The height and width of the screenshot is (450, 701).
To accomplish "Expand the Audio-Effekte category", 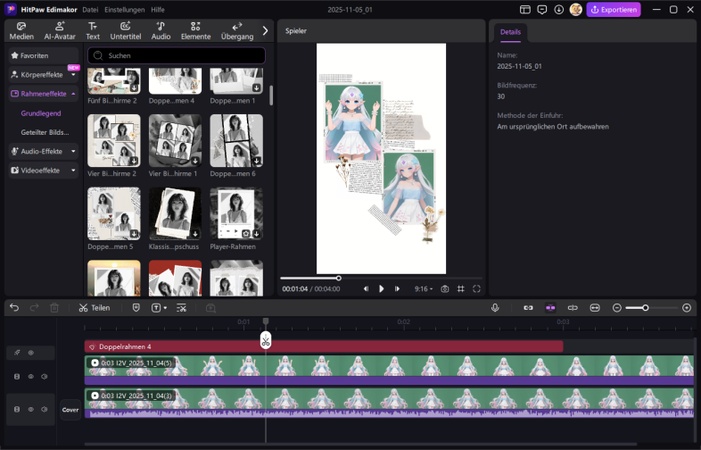I will [x=42, y=151].
